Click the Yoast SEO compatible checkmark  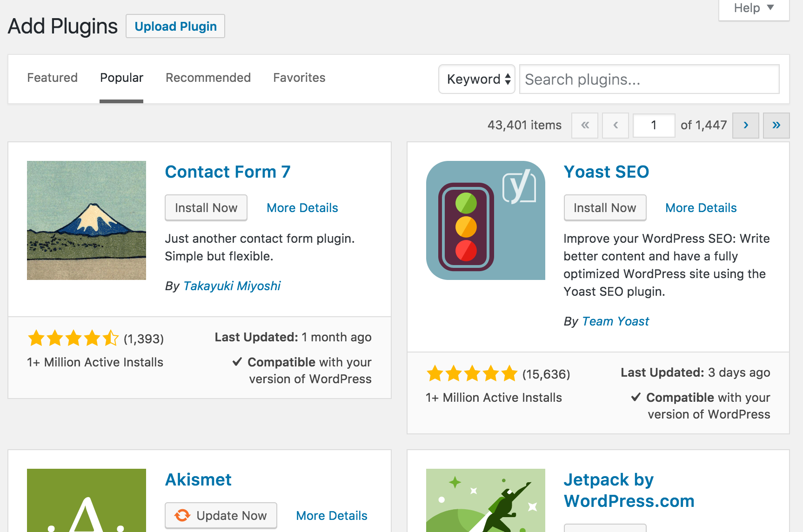point(636,397)
